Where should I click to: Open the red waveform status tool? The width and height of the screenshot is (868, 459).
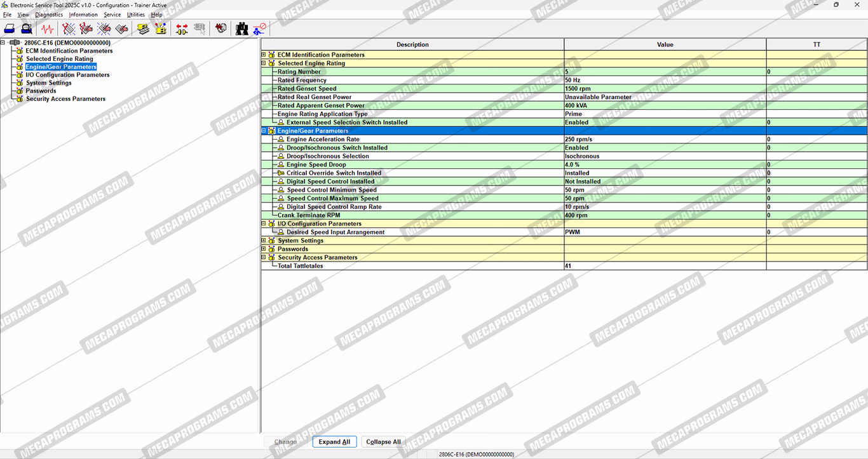(48, 29)
